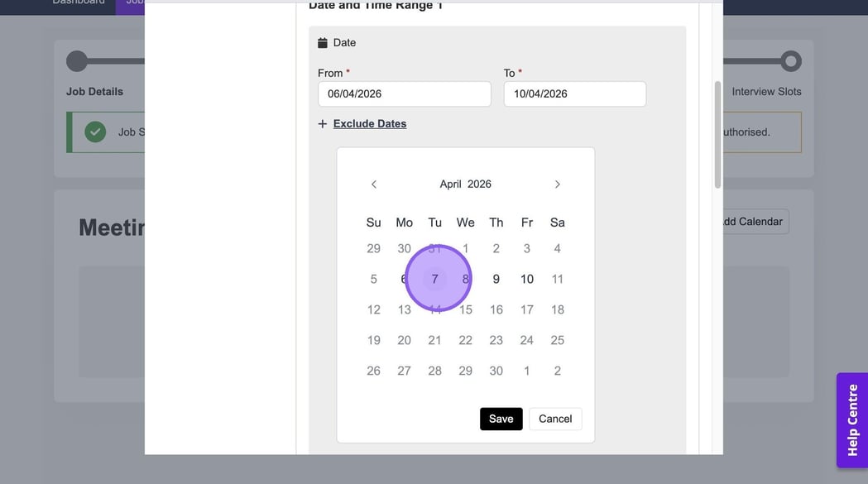Pick April 7 on the calendar

434,280
